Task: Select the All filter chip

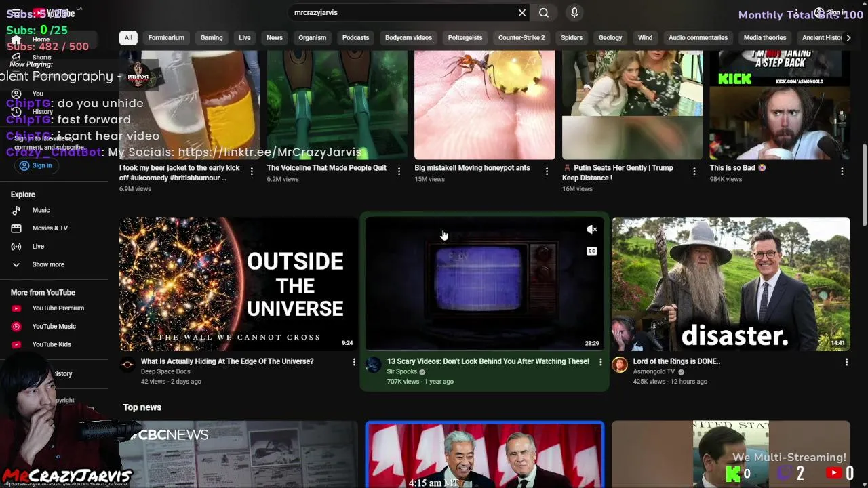Action: tap(128, 38)
